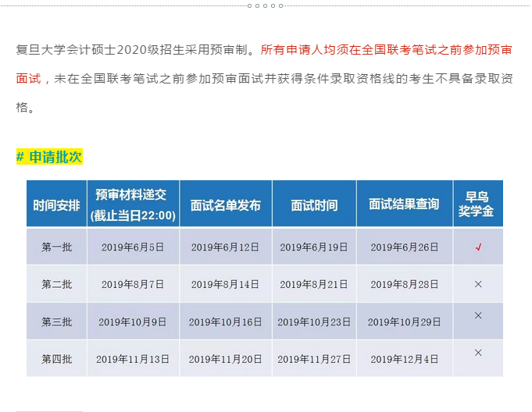This screenshot has height=412, width=532.
Task: Click the '第一批' row label
Action: [57, 247]
